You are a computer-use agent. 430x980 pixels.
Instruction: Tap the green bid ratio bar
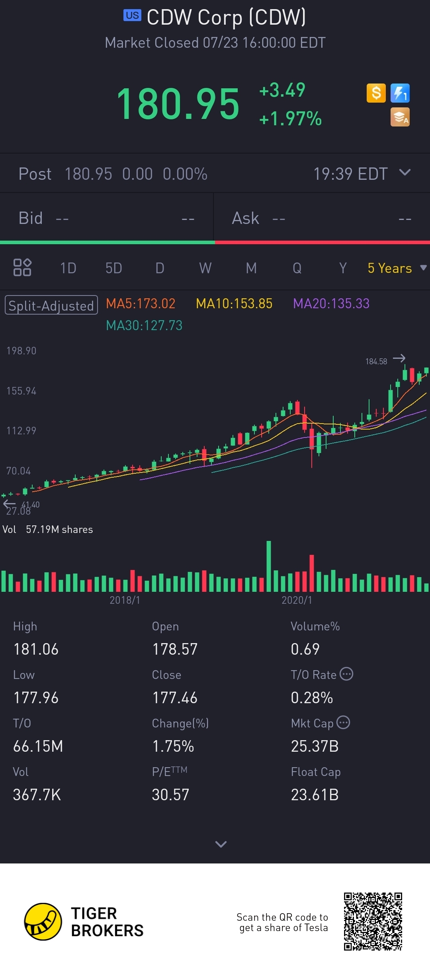click(107, 242)
